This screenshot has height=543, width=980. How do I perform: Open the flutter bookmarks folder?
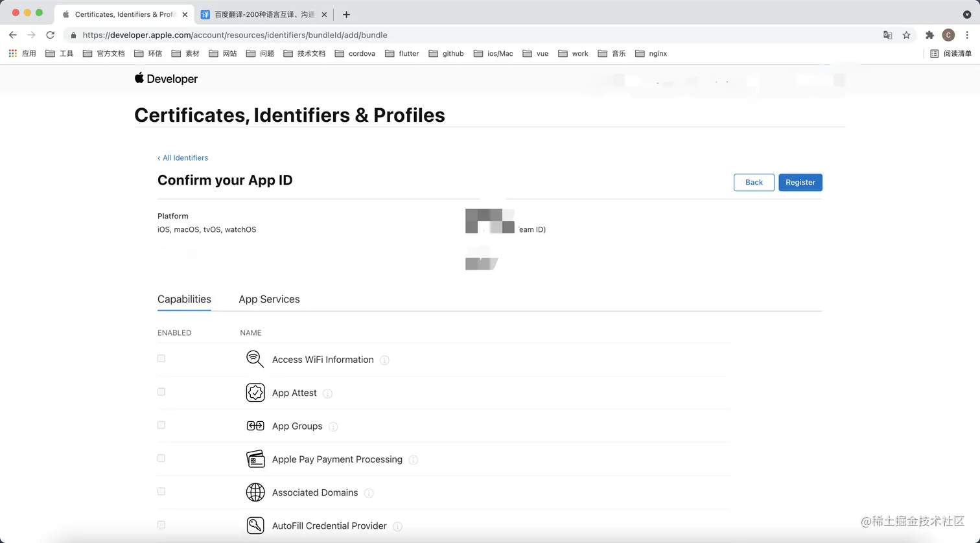coord(402,54)
